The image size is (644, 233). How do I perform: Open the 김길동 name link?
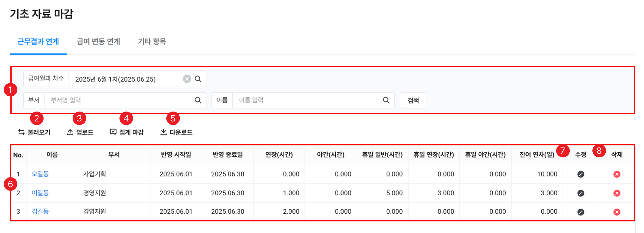pos(40,211)
